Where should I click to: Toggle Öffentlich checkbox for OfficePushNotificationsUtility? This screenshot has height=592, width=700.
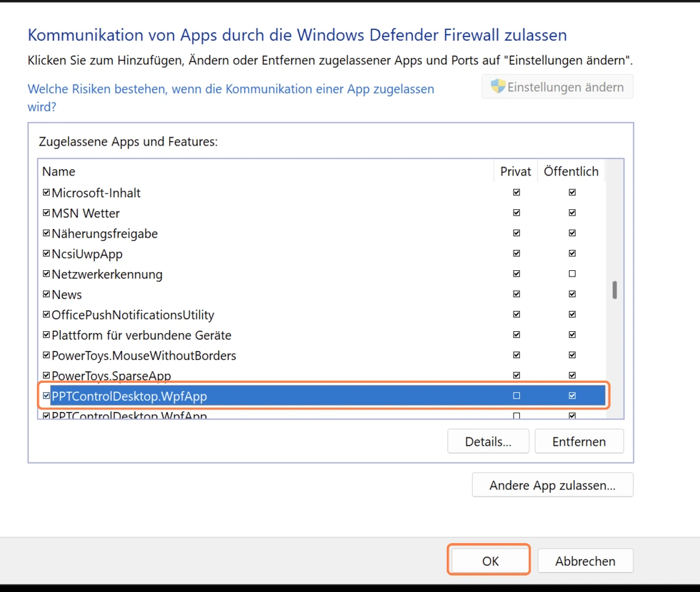coord(572,315)
